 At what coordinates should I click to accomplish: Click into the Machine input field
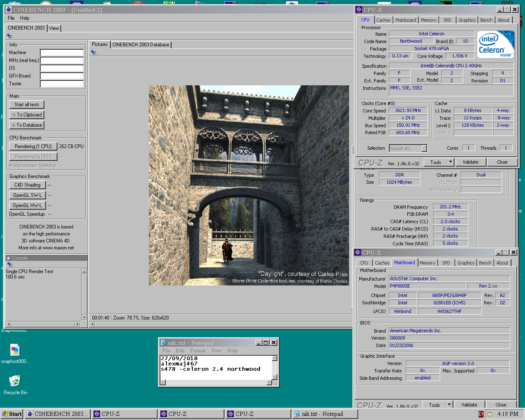(x=62, y=52)
